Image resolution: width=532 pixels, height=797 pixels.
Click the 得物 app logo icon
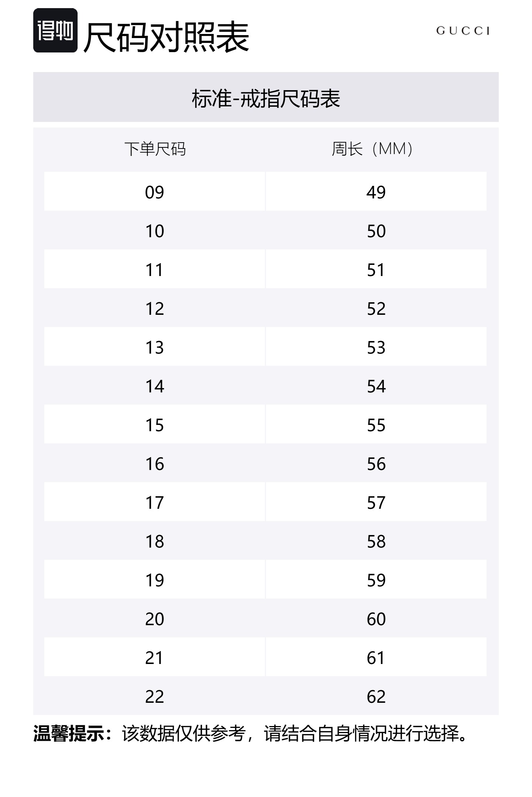pyautogui.click(x=55, y=31)
